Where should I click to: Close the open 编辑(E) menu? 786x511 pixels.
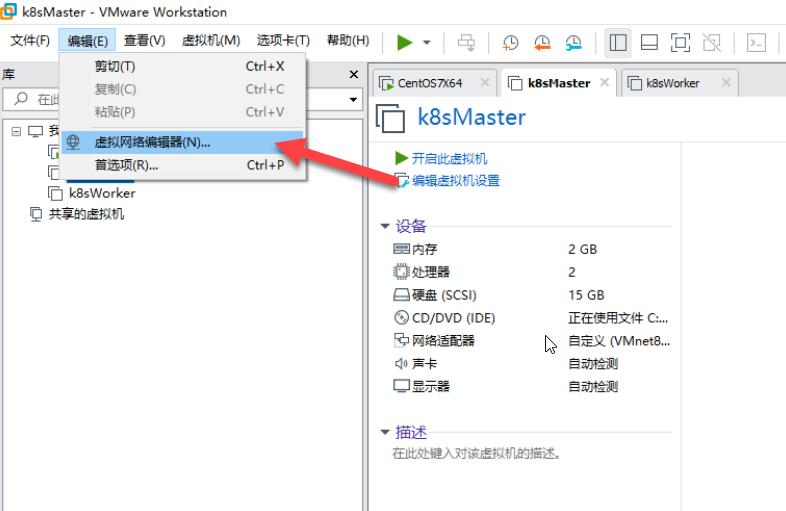(88, 41)
